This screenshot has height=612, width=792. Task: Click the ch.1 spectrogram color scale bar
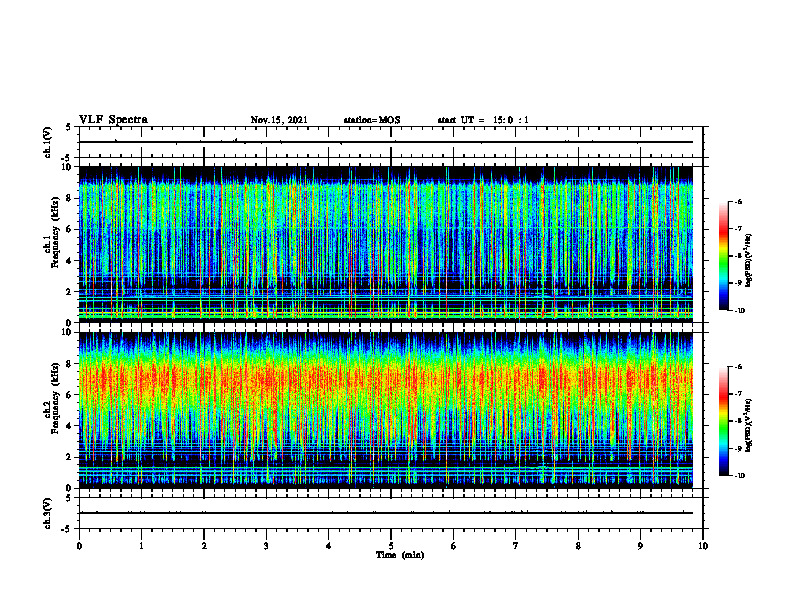click(x=724, y=256)
